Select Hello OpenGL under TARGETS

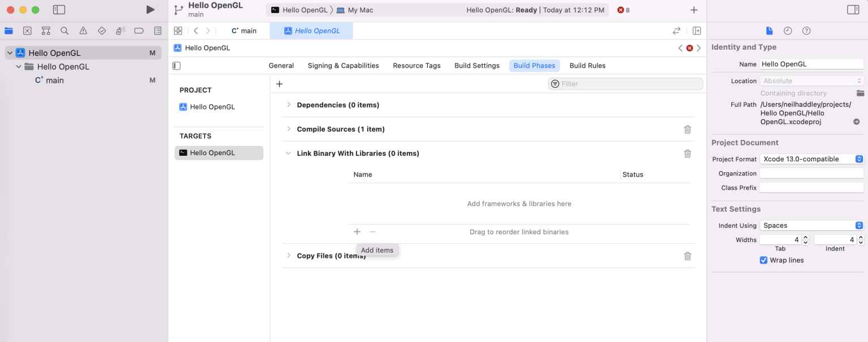click(219, 153)
